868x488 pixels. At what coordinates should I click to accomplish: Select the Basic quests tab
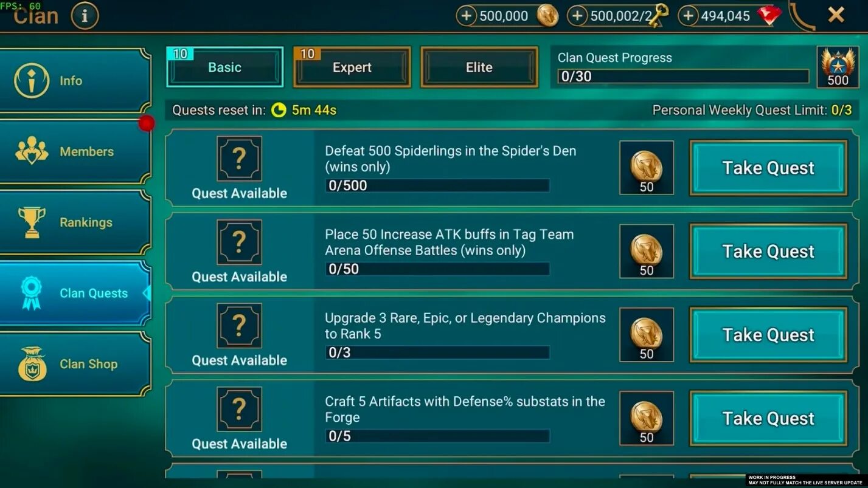tap(224, 67)
